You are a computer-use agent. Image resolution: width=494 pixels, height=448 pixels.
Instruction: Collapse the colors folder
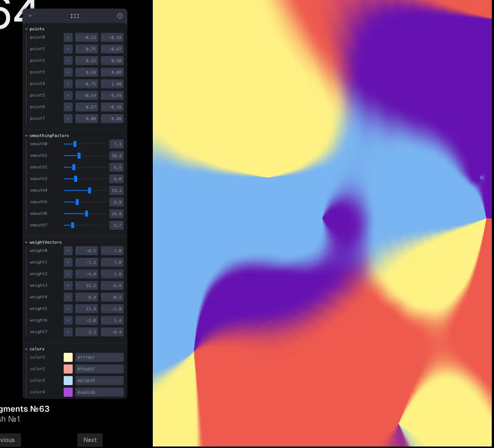click(27, 349)
